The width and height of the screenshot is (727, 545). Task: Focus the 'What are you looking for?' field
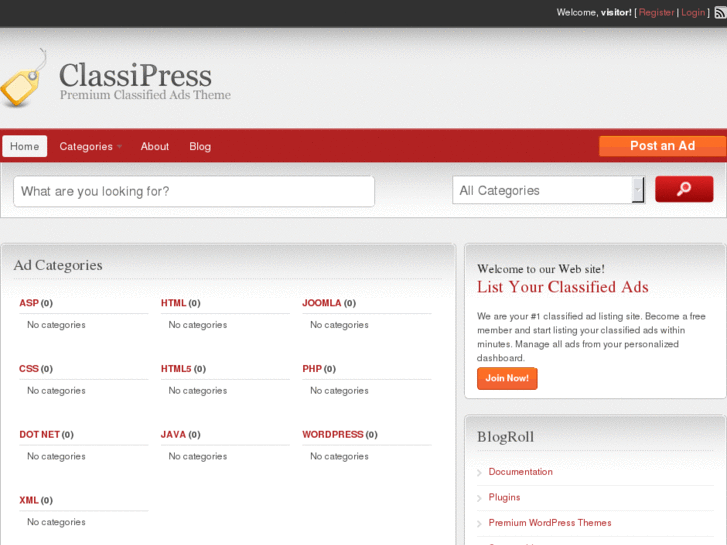coord(194,191)
